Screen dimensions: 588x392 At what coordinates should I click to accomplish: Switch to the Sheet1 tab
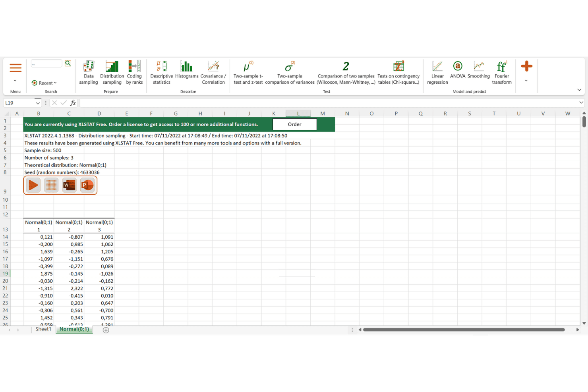[x=43, y=329]
